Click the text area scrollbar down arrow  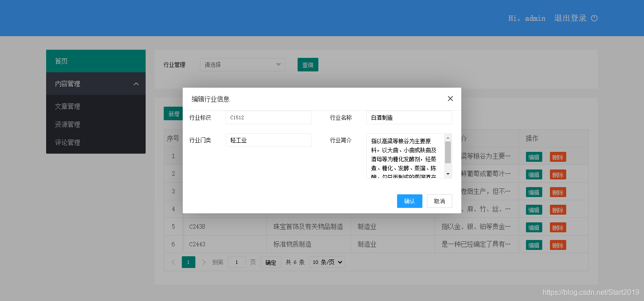point(448,174)
